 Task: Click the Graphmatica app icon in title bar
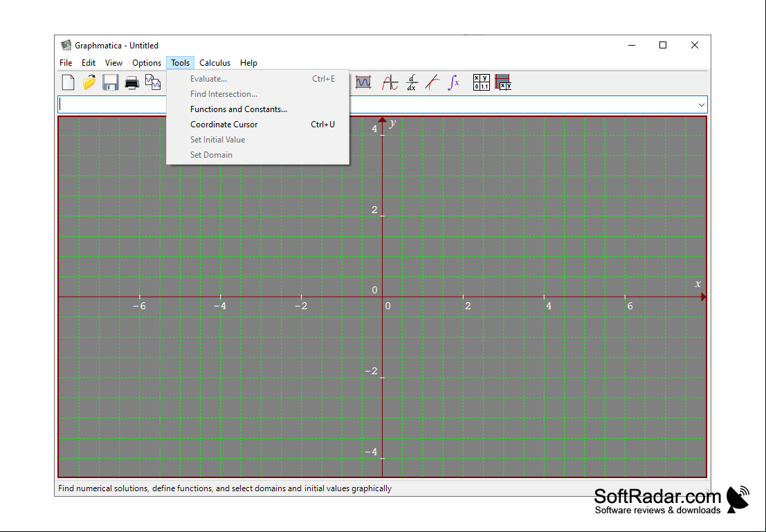pyautogui.click(x=66, y=46)
